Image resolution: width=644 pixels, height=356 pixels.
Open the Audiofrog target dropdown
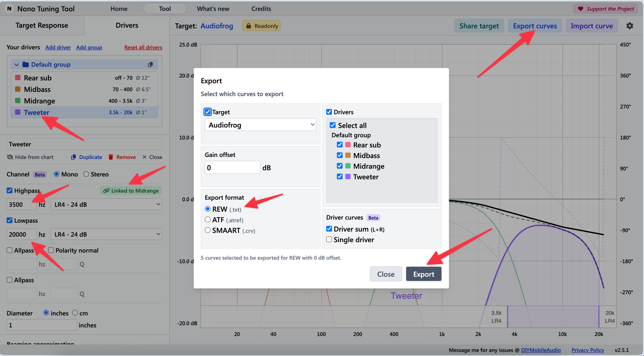click(x=260, y=125)
